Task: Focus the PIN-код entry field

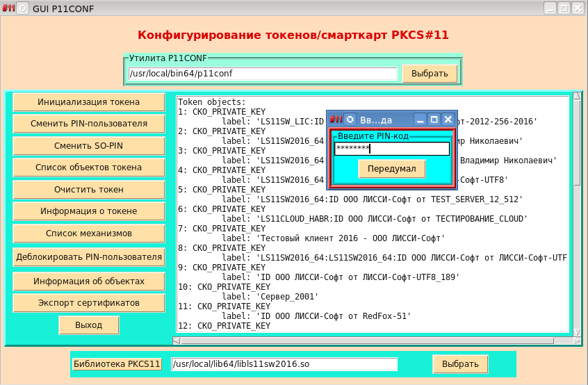Action: pyautogui.click(x=392, y=149)
